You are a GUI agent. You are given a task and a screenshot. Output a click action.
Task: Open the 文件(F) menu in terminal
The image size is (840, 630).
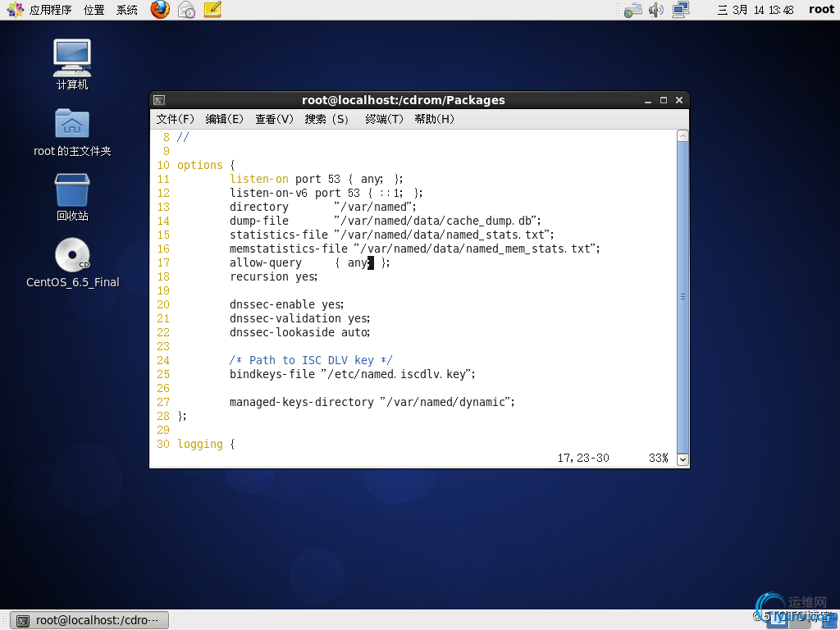point(176,119)
